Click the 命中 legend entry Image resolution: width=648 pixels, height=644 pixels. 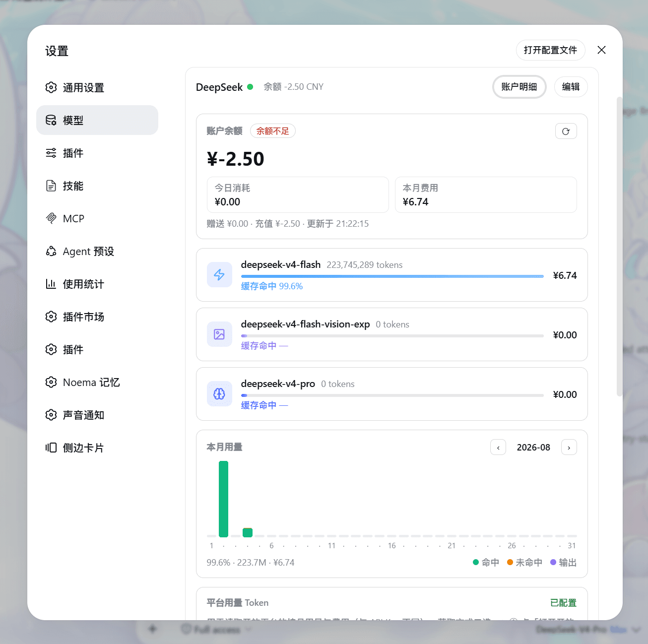point(486,563)
